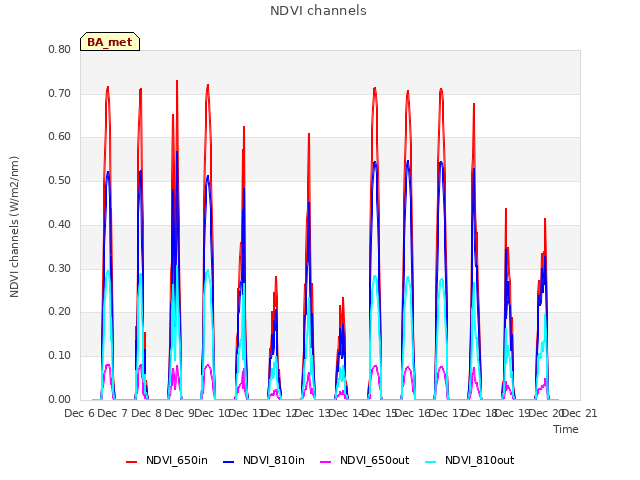Click the 0.60 y-axis tick label
Screen dimensions: 640x480
59,137
